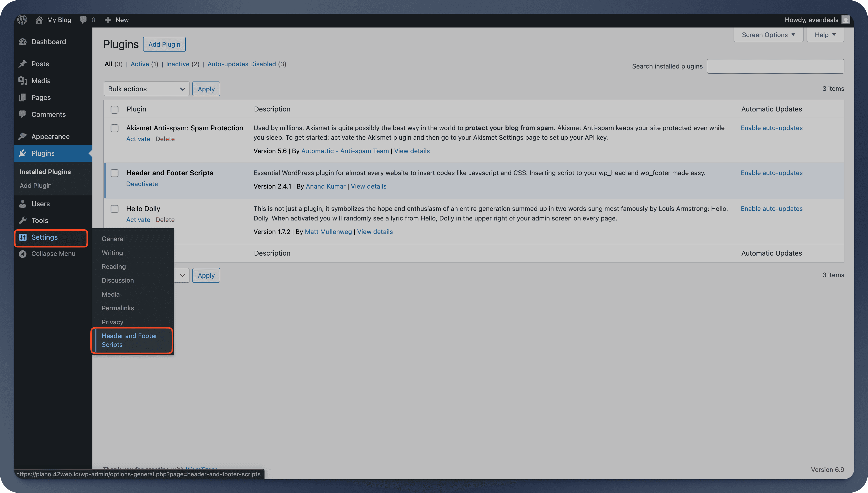
Task: Click the search installed plugins field
Action: pyautogui.click(x=775, y=66)
